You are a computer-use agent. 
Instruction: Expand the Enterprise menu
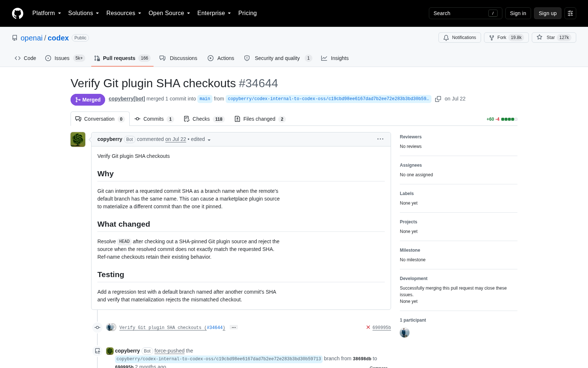214,13
